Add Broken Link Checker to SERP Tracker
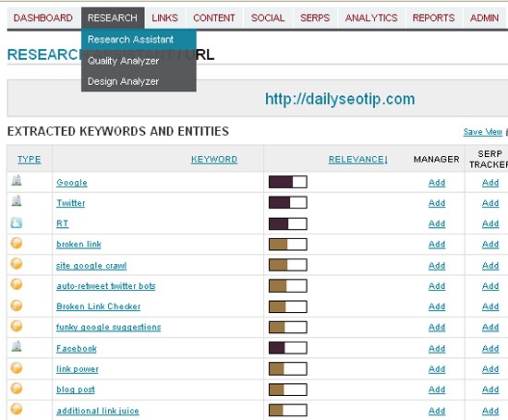508x420 pixels. click(x=490, y=306)
